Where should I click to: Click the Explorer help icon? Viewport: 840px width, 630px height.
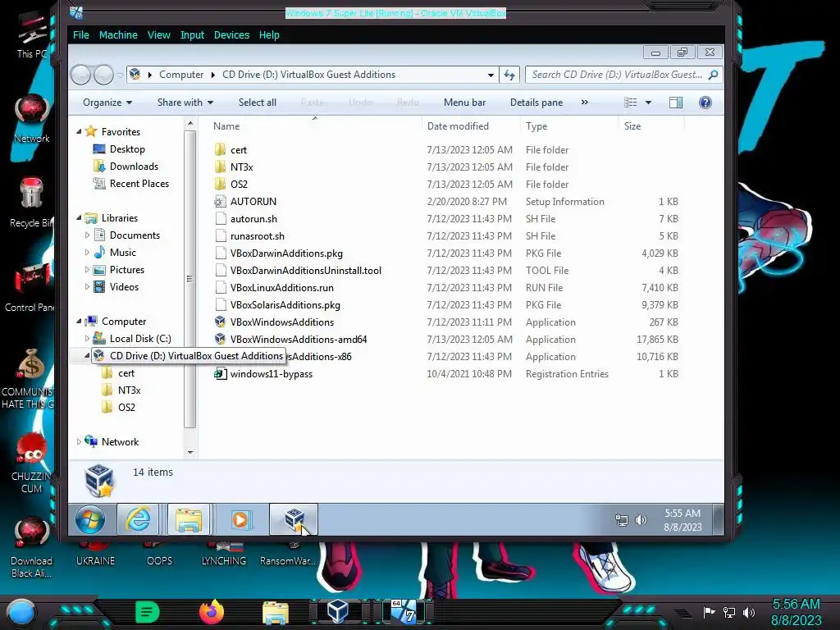[x=705, y=103]
